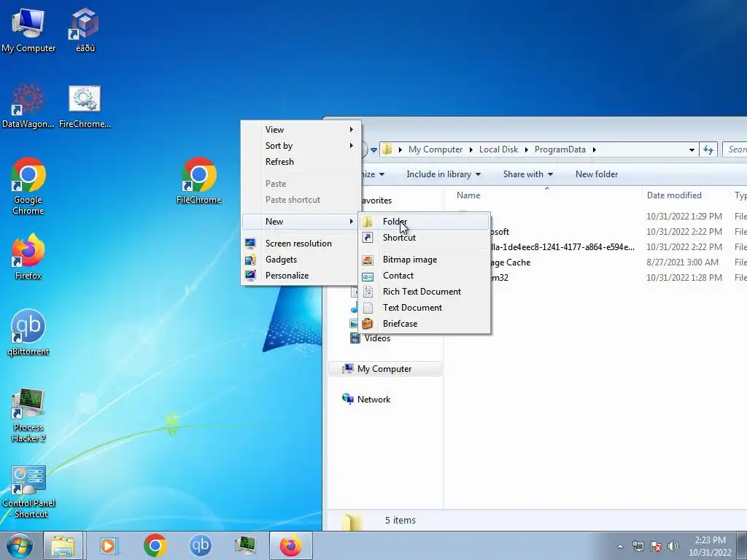Open the Action Center flag icon

pos(656,546)
